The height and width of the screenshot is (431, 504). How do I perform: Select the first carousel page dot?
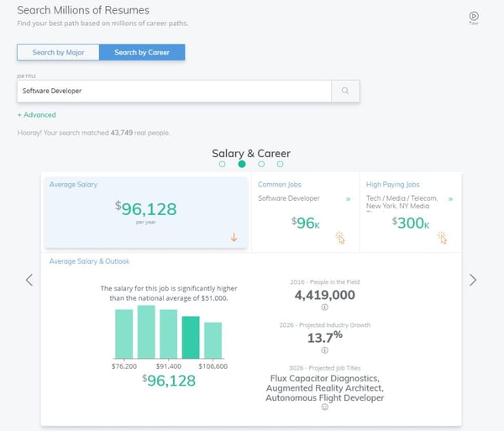[222, 164]
